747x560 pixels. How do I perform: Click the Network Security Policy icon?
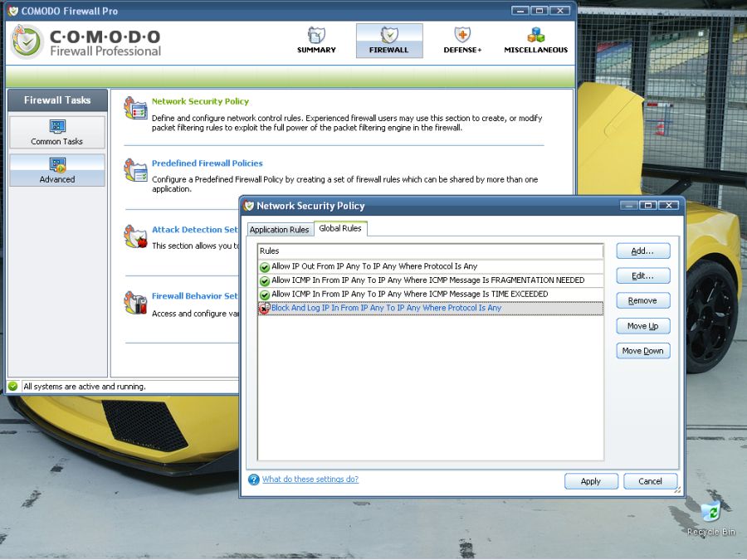[136, 108]
